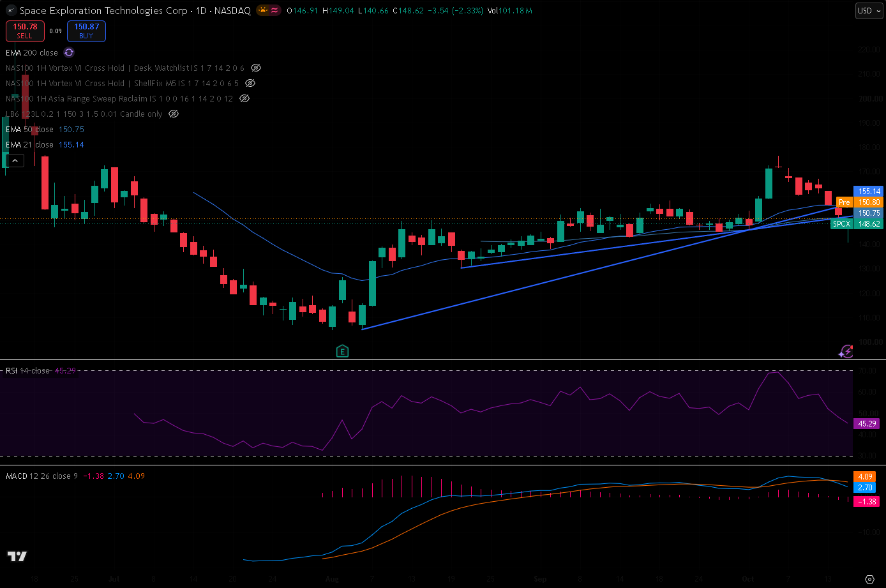Click the 150.78 SELL button
The image size is (886, 588).
(x=25, y=31)
